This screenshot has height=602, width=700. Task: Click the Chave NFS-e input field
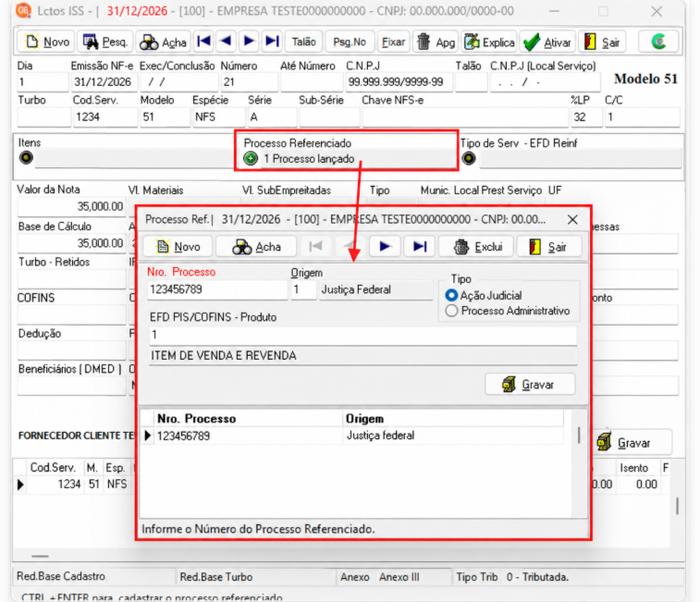(465, 117)
